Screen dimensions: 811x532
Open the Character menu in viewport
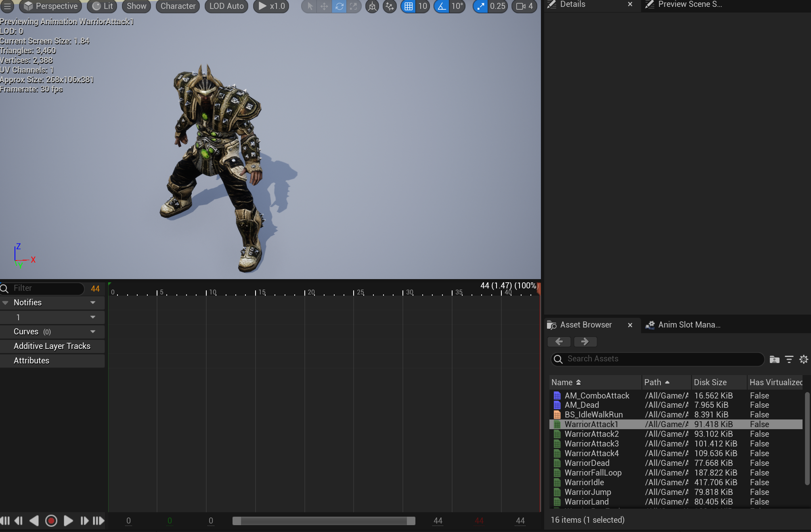[x=178, y=6]
